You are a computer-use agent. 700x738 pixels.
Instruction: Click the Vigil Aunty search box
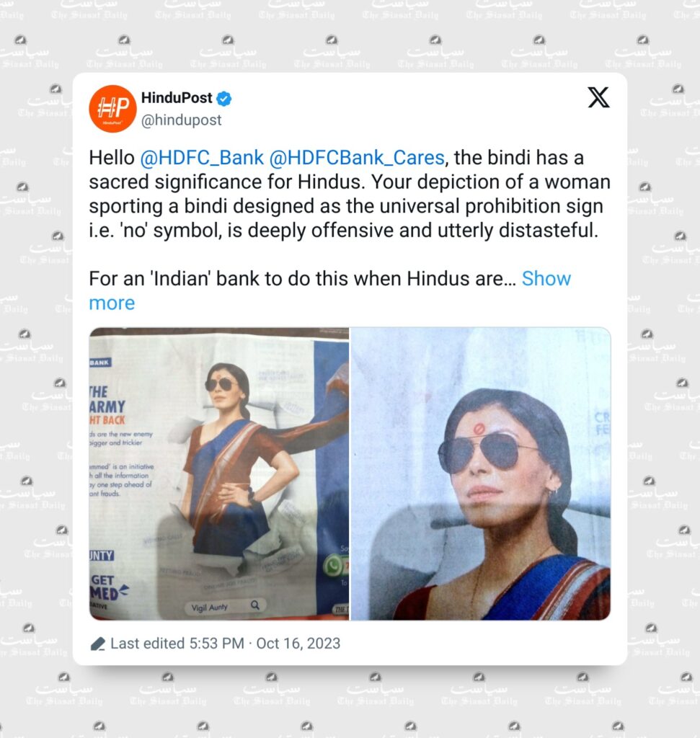click(x=224, y=606)
